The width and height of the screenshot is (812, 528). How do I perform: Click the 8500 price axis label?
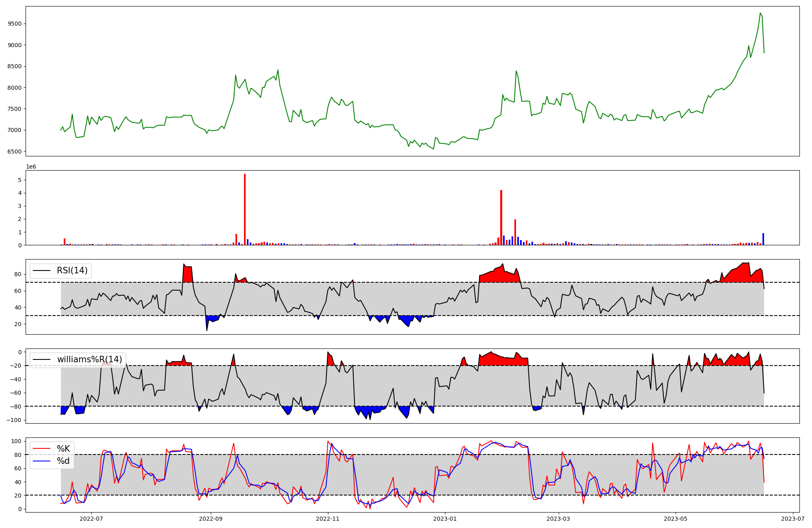pos(15,66)
